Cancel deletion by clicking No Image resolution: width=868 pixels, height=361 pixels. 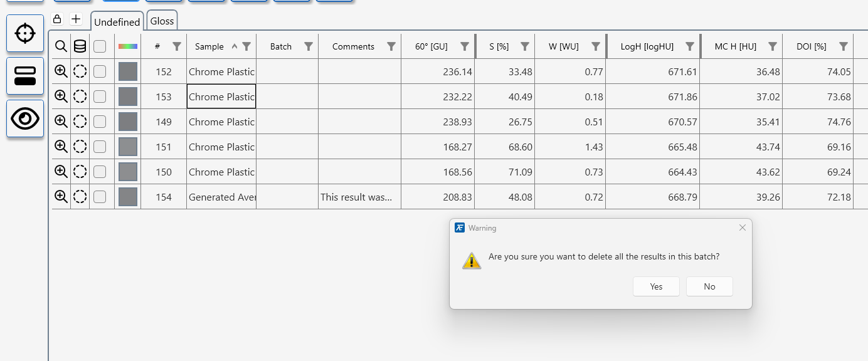[x=709, y=286]
